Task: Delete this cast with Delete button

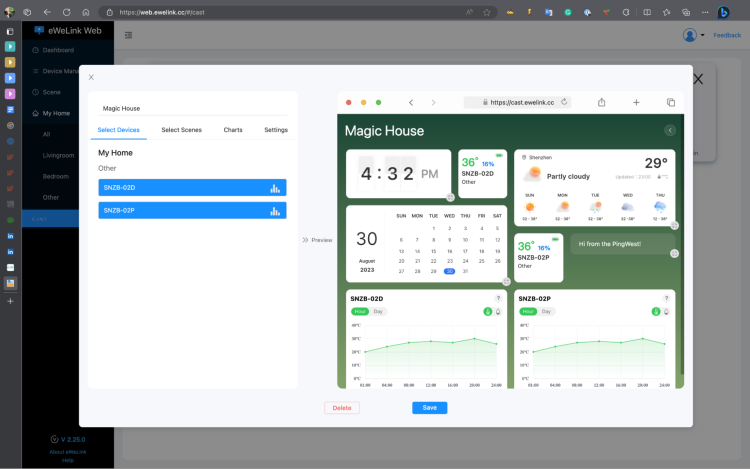Action: coord(342,408)
